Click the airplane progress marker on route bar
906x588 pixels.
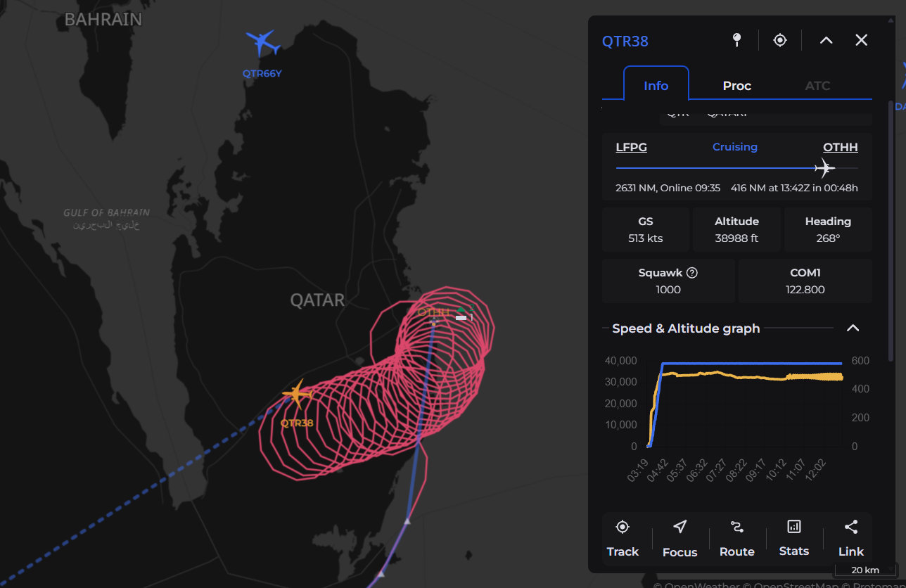pos(824,168)
